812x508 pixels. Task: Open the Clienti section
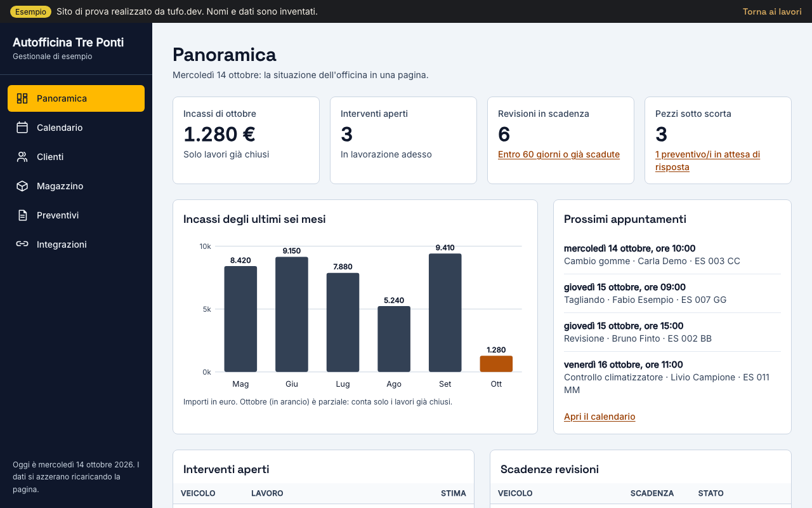point(76,157)
